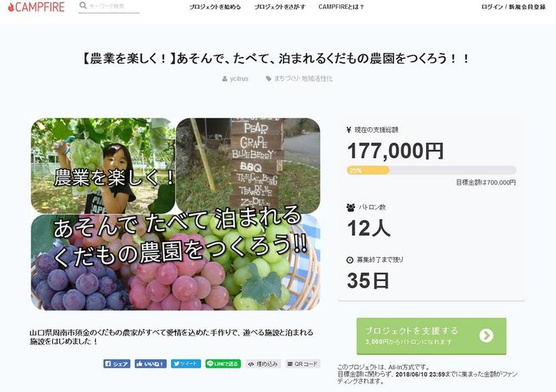Open the プロジェクトを始める menu item
This screenshot has height=392, width=556.
[x=215, y=7]
